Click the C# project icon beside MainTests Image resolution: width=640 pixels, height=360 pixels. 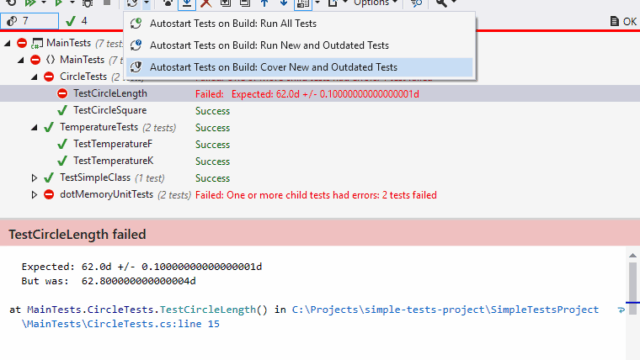tap(37, 43)
